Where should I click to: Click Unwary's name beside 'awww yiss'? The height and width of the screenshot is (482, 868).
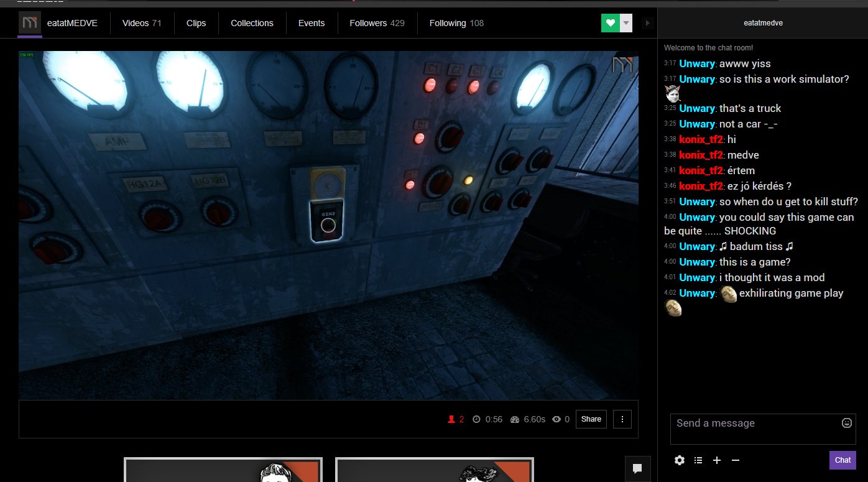(x=697, y=63)
